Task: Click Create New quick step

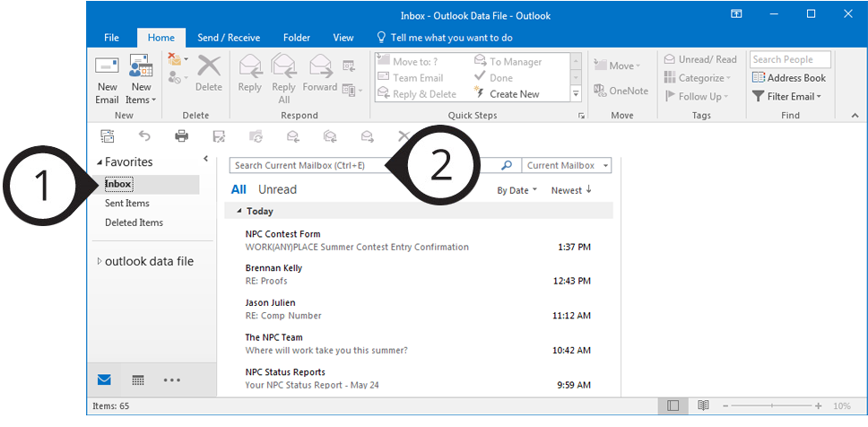Action: point(514,94)
